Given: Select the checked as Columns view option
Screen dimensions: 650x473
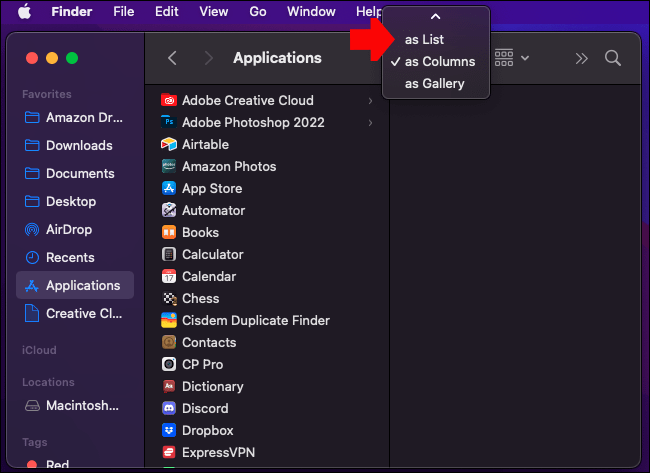Looking at the screenshot, I should click(440, 62).
